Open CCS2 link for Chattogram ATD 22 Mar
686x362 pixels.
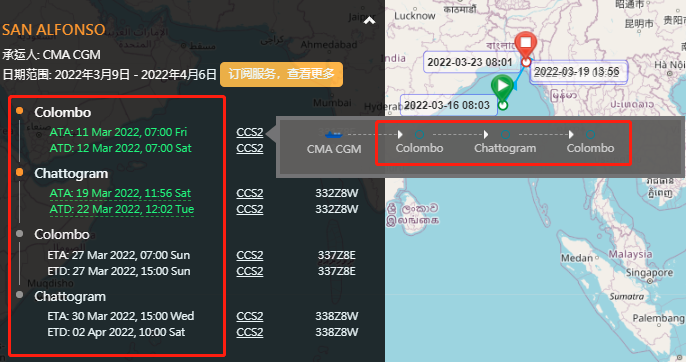coord(250,209)
